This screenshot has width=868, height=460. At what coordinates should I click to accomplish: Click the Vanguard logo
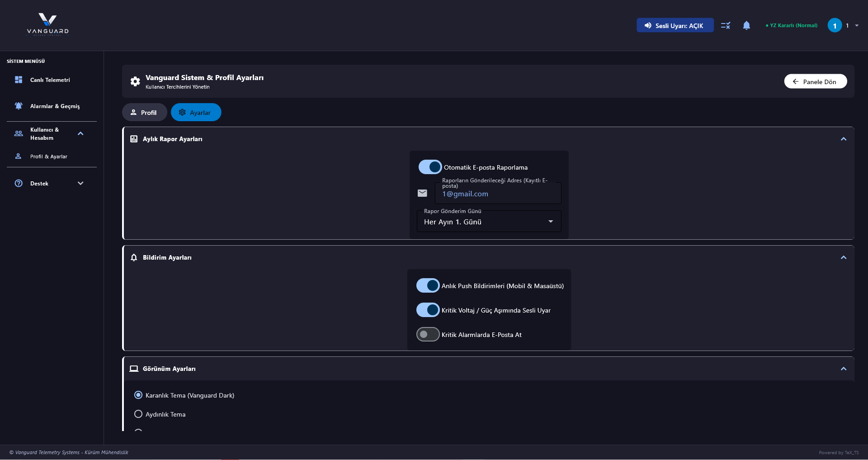47,24
